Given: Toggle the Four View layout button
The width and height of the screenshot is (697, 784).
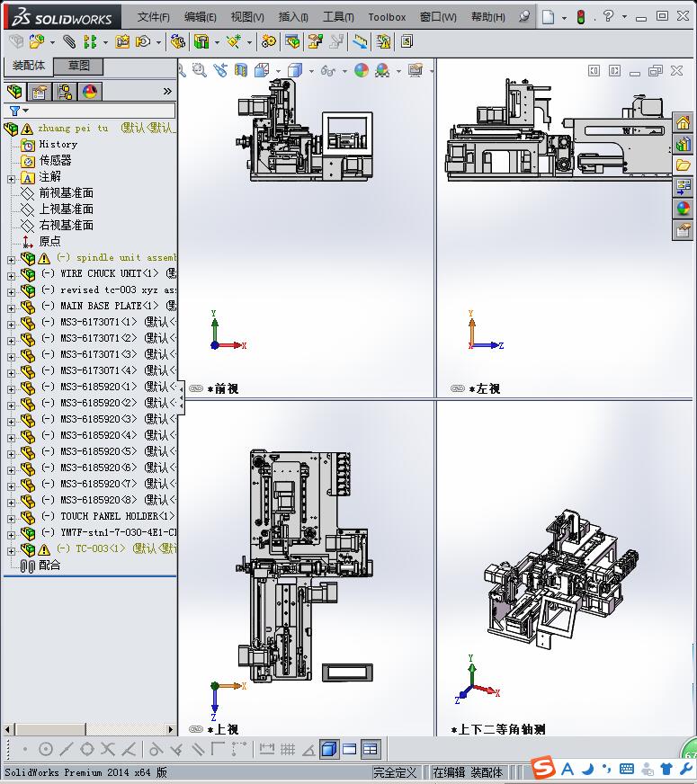Looking at the screenshot, I should point(371,749).
